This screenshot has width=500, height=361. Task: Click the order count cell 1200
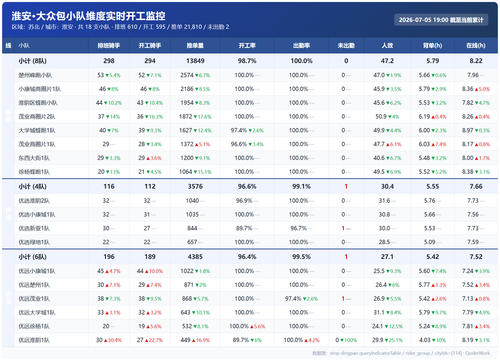[187, 158]
